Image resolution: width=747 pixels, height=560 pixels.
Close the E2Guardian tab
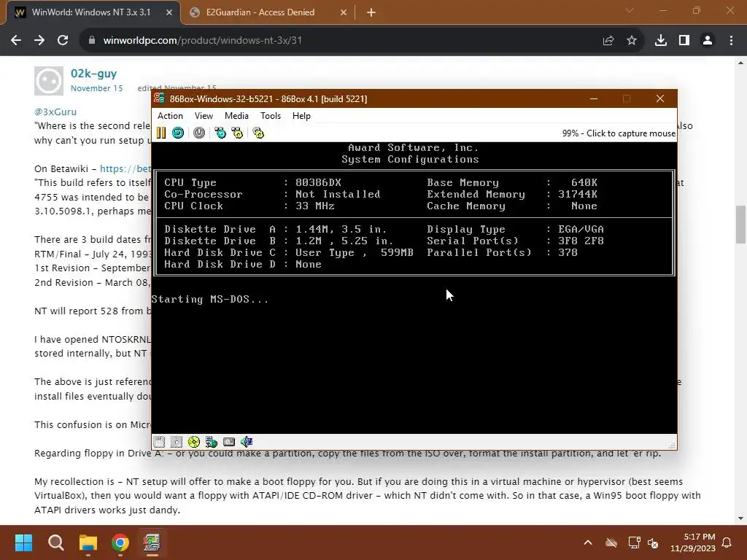tap(344, 12)
